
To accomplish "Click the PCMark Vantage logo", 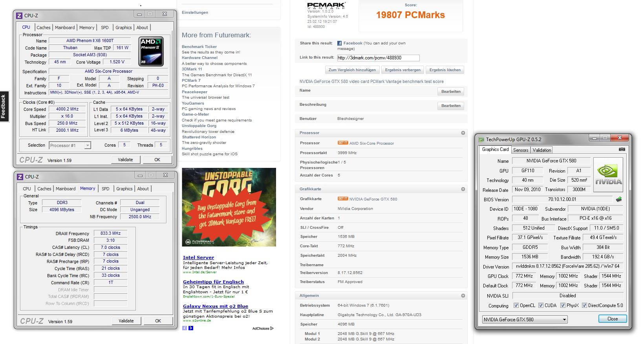I will 326,5.
